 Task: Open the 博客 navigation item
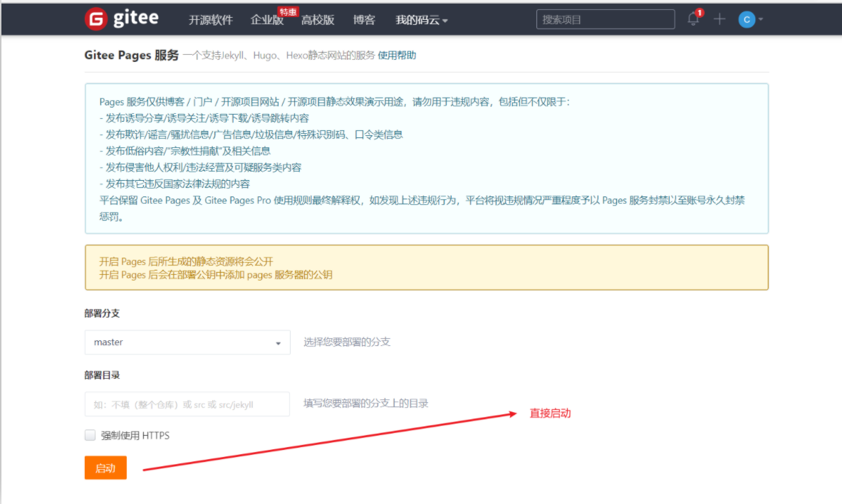point(363,20)
